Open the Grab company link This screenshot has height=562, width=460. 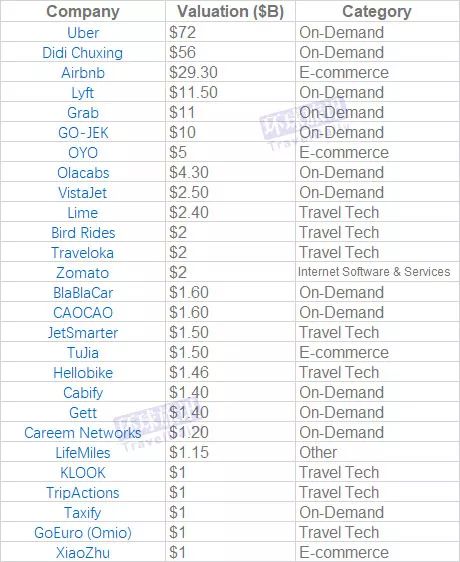click(x=83, y=113)
